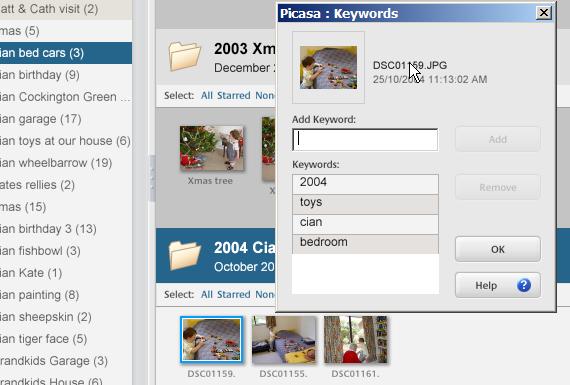Click the '2003 Xm' folder title

point(245,49)
